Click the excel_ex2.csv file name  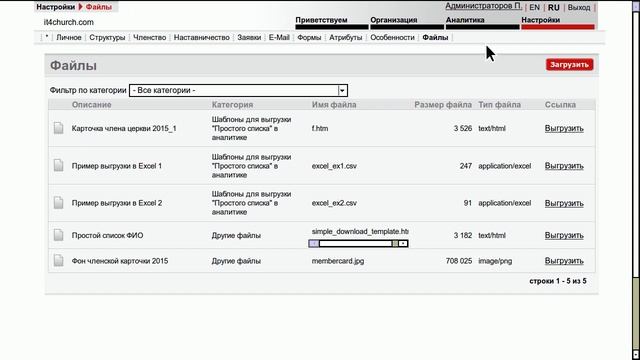334,203
